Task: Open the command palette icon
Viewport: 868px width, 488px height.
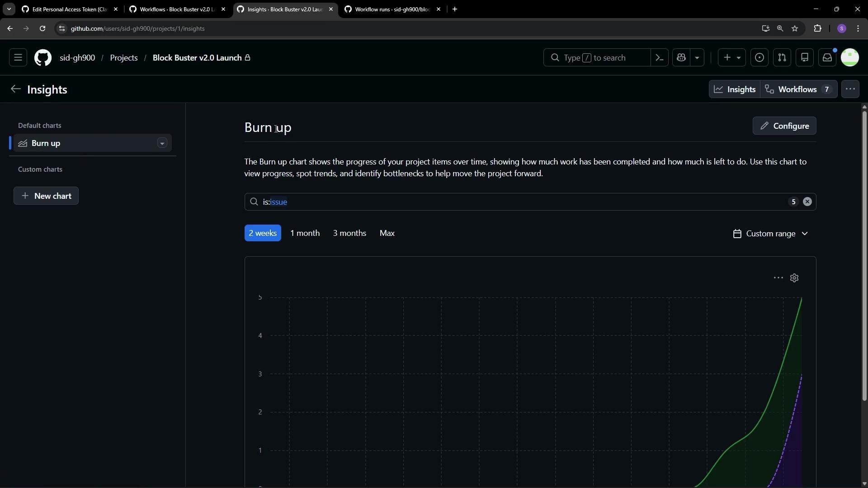Action: [x=660, y=58]
